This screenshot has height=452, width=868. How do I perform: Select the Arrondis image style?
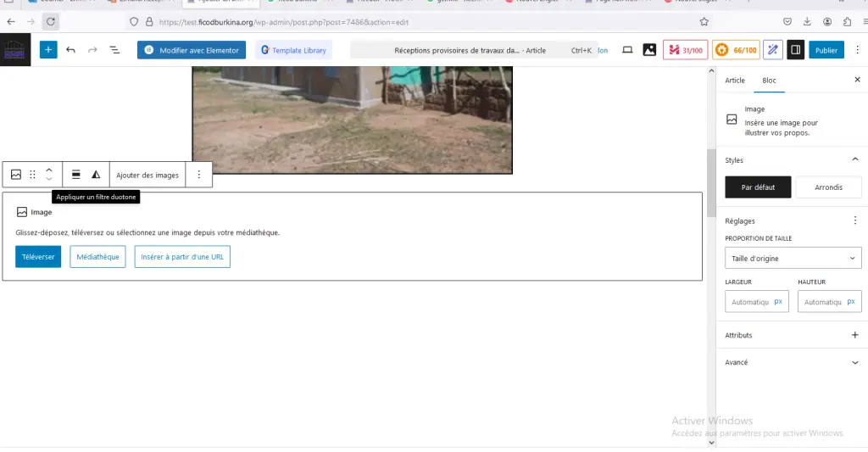point(828,187)
